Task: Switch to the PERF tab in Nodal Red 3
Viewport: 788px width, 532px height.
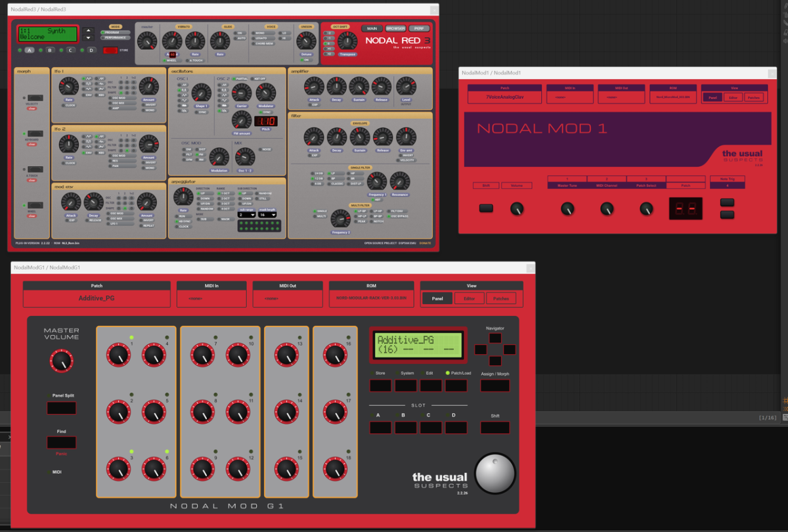Action: click(419, 28)
